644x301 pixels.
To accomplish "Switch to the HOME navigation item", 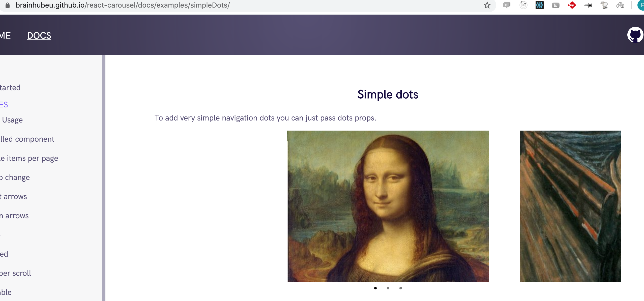I will pos(5,35).
